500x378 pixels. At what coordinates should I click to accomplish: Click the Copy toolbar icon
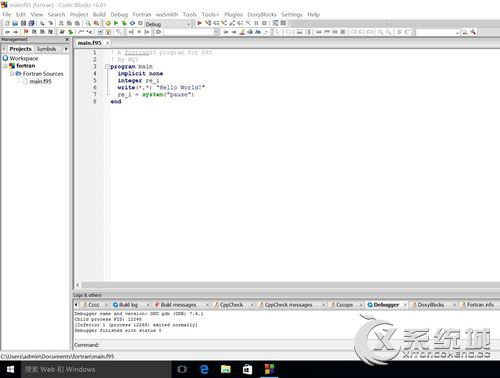click(x=69, y=23)
